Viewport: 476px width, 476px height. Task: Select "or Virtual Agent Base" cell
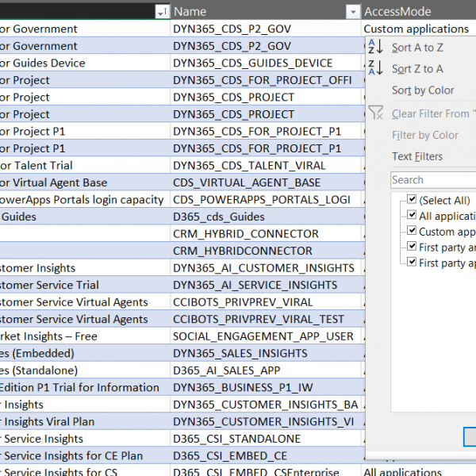coord(85,182)
